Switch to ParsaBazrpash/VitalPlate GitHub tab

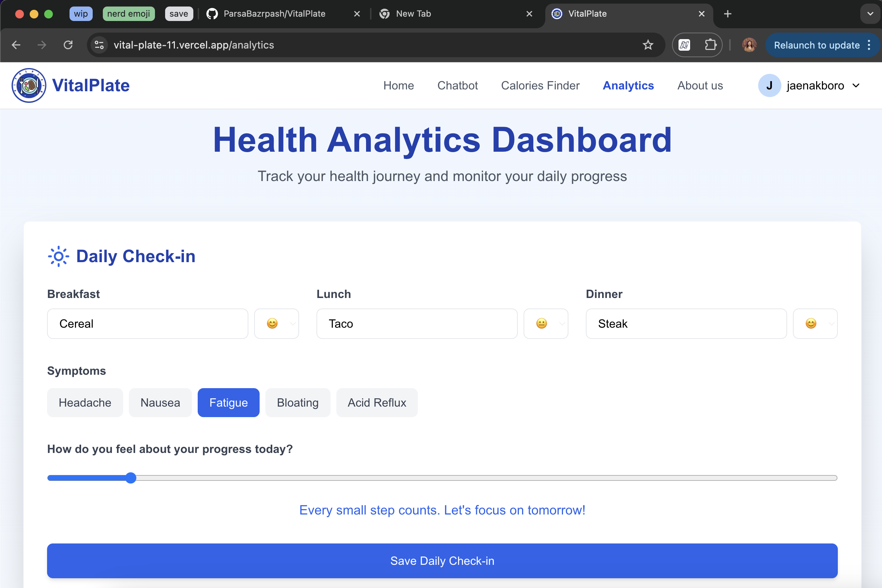coord(274,14)
